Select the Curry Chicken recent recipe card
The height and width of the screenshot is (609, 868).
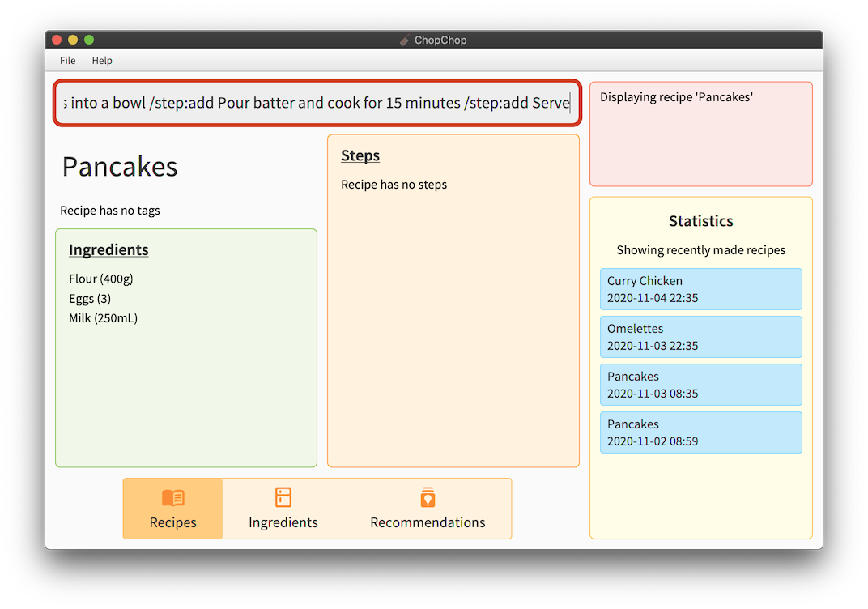(x=701, y=289)
